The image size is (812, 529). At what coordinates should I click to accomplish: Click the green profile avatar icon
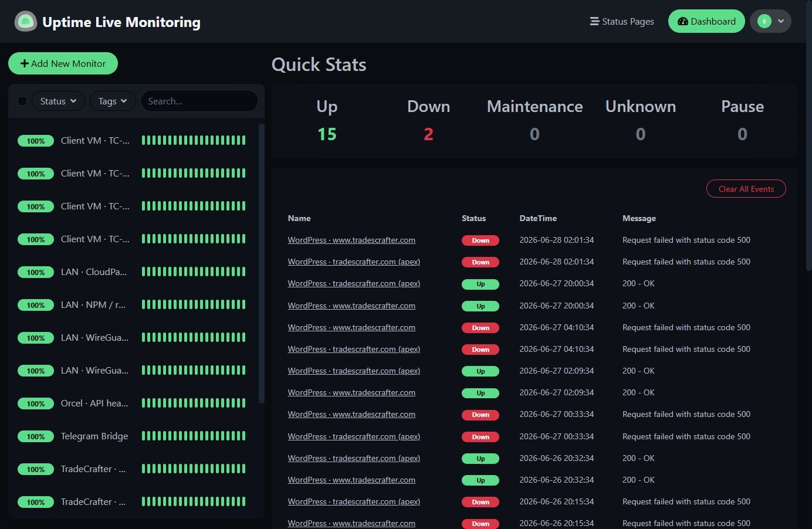pyautogui.click(x=764, y=21)
